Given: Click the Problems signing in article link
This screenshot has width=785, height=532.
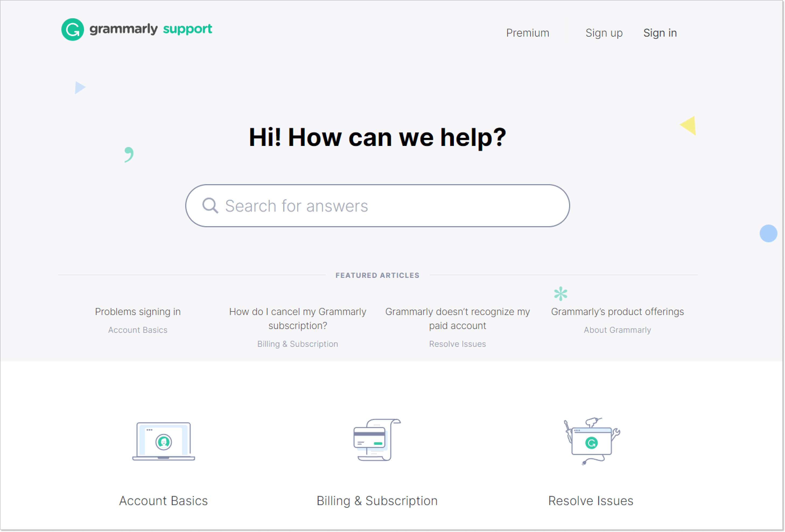Looking at the screenshot, I should [138, 311].
